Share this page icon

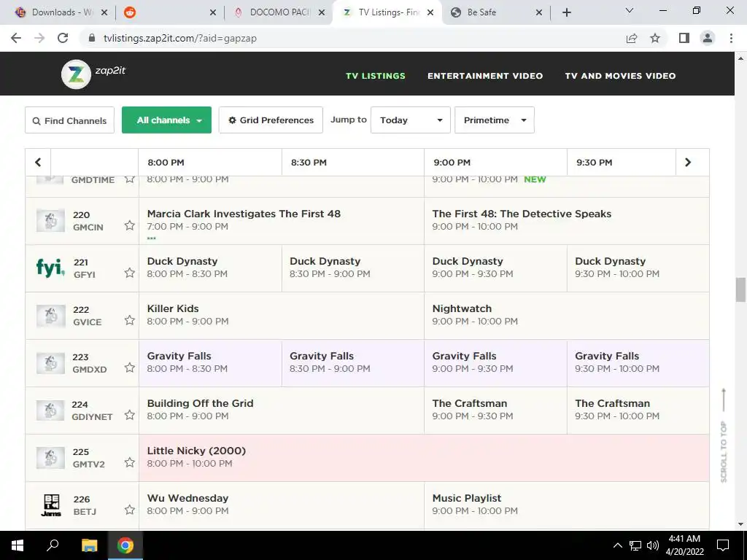click(632, 38)
